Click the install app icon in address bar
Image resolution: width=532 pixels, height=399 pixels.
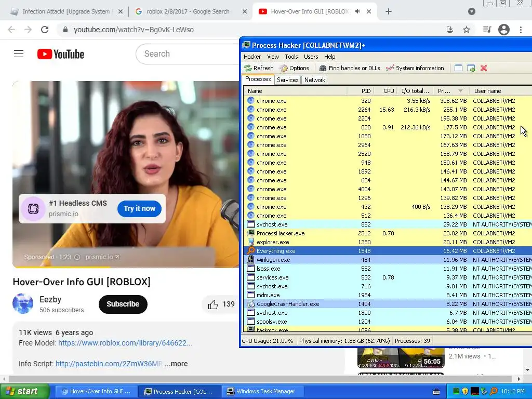[450, 30]
